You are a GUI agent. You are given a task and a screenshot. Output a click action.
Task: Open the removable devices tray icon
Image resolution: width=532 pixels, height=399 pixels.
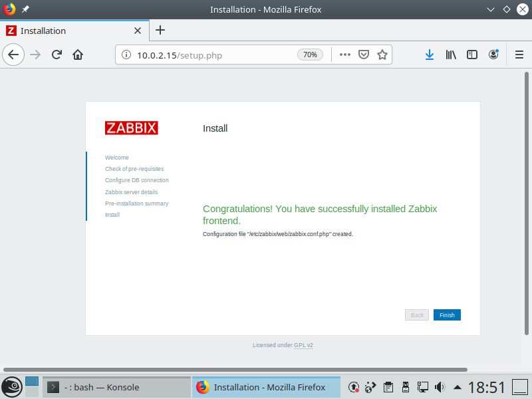coord(406,387)
